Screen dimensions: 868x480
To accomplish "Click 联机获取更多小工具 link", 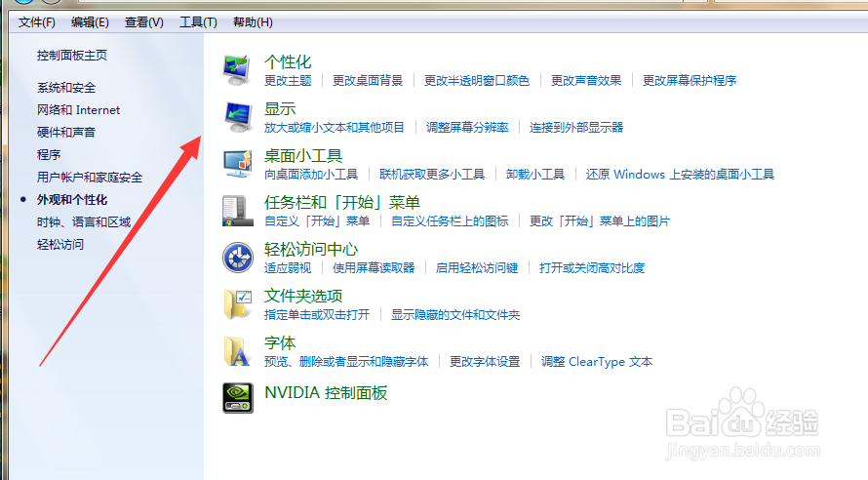I will [x=432, y=175].
